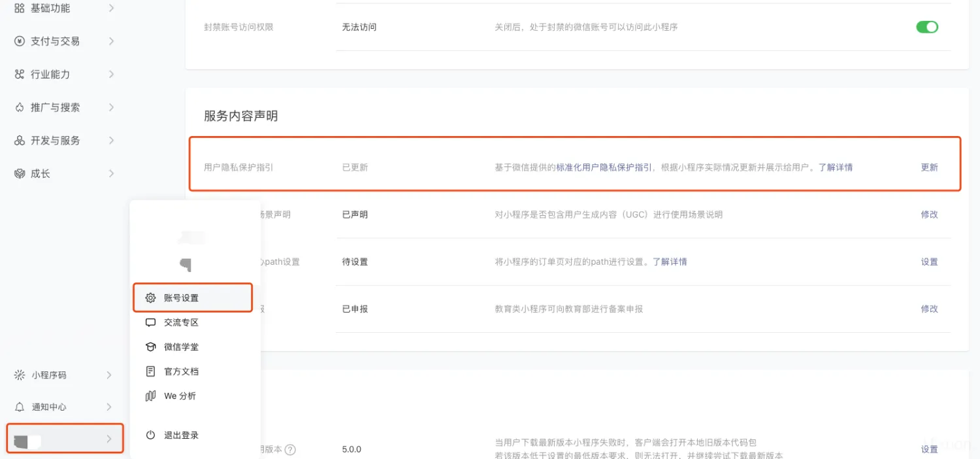
Task: Click the 通知中心 bell icon
Action: [20, 407]
